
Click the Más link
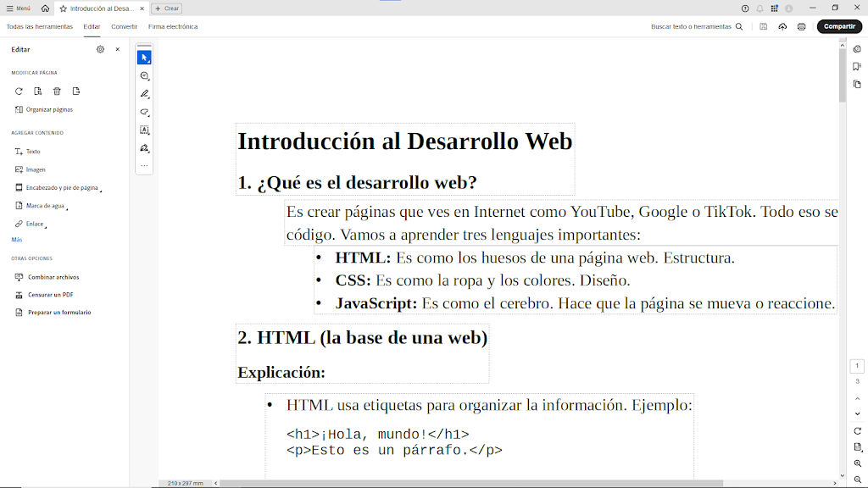click(x=17, y=240)
